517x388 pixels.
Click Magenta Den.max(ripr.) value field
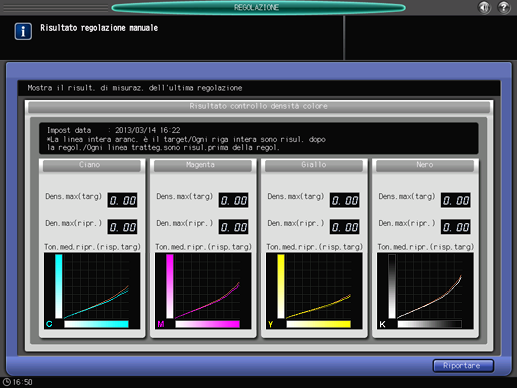point(233,227)
